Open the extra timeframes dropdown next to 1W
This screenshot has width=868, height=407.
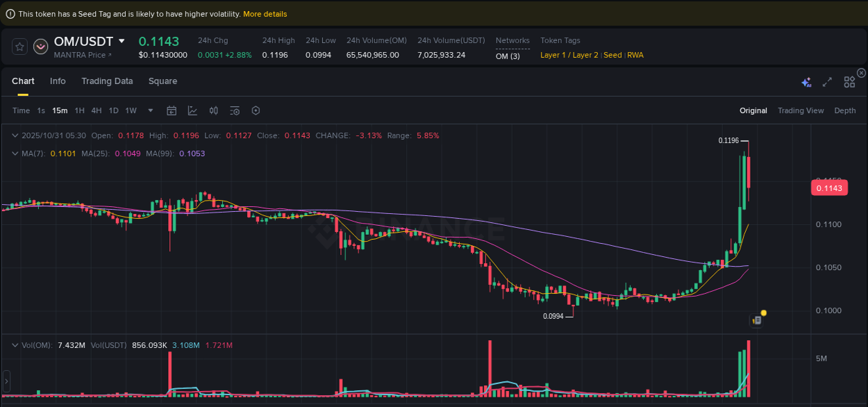coord(150,110)
